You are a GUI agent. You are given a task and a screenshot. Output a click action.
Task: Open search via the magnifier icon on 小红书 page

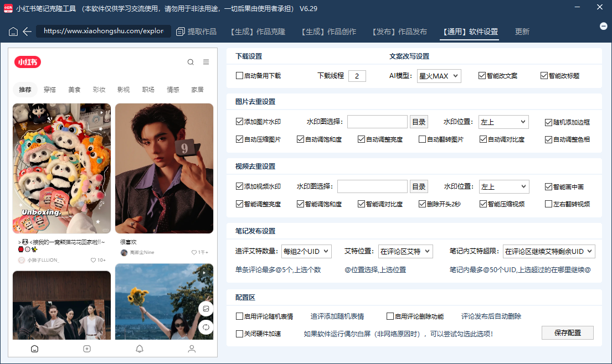tap(191, 62)
